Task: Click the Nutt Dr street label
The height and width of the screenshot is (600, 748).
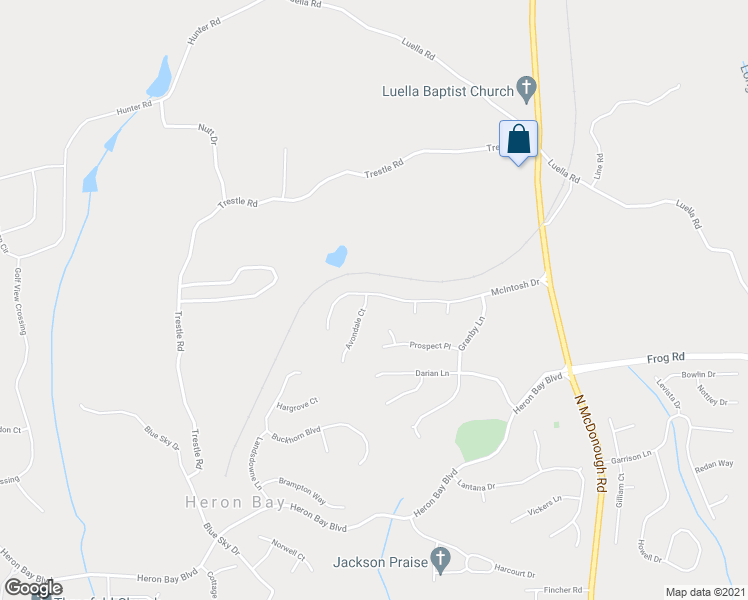Action: tap(208, 134)
